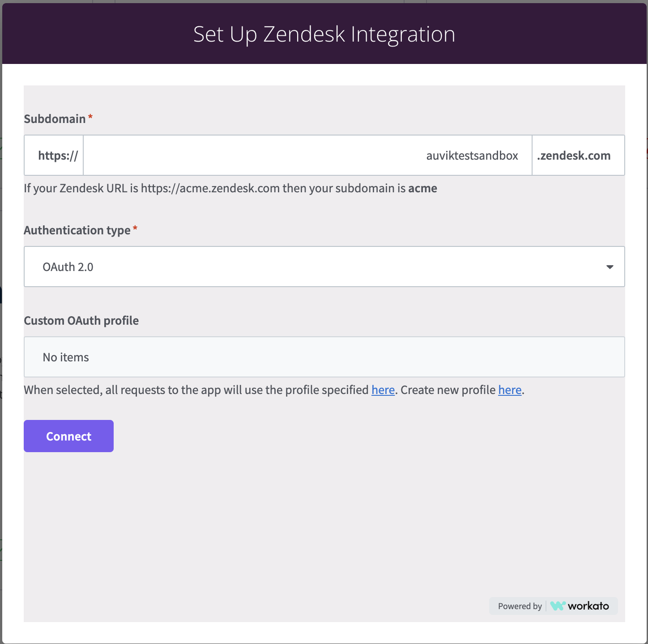Expand the OAuth 2.0 authentication dropdown
The width and height of the screenshot is (648, 644).
(324, 267)
